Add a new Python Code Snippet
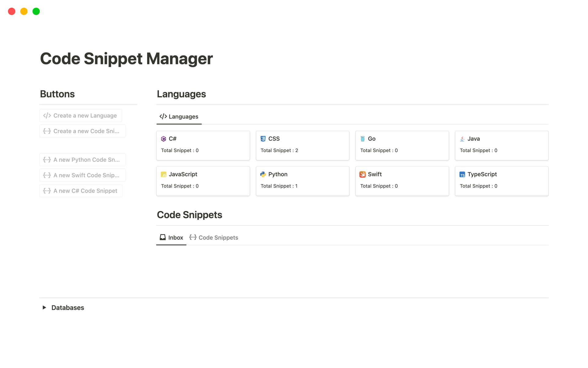Screen dimensions: 588x368 click(82, 160)
